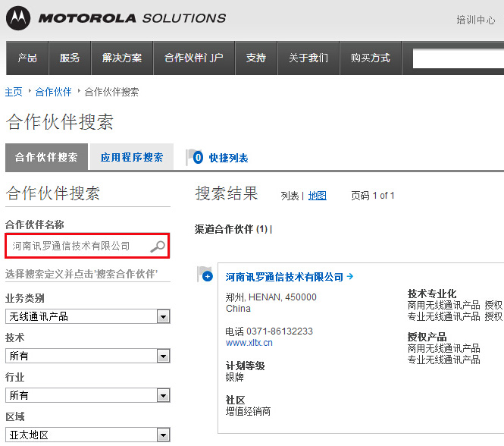Screen dimensions: 504x446
Task: Open the 业务类别 dropdown showing 无线通讯产品
Action: 87,316
